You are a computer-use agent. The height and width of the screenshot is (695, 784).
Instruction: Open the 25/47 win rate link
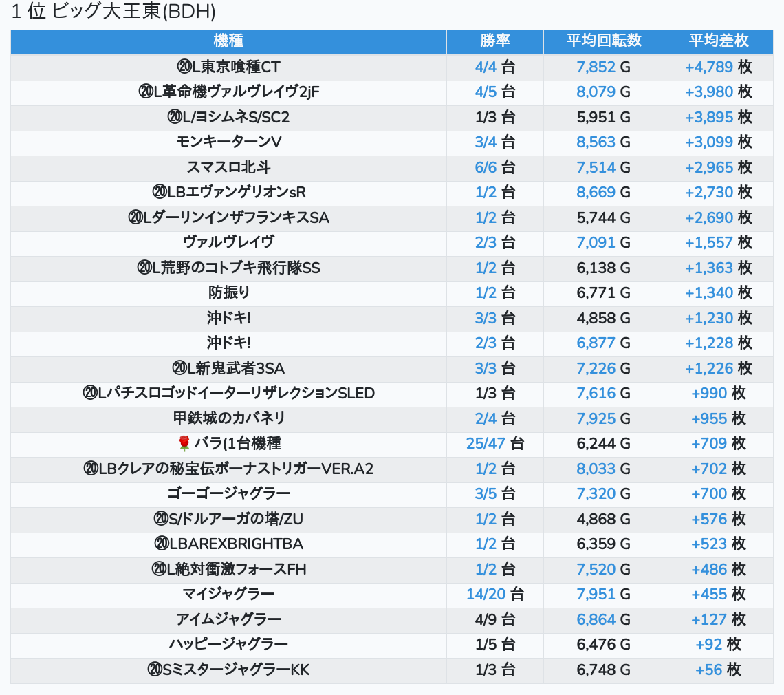(486, 443)
